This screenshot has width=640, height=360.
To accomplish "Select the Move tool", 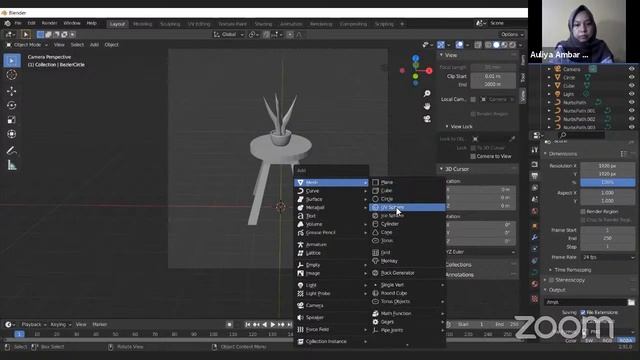I will click(12, 91).
